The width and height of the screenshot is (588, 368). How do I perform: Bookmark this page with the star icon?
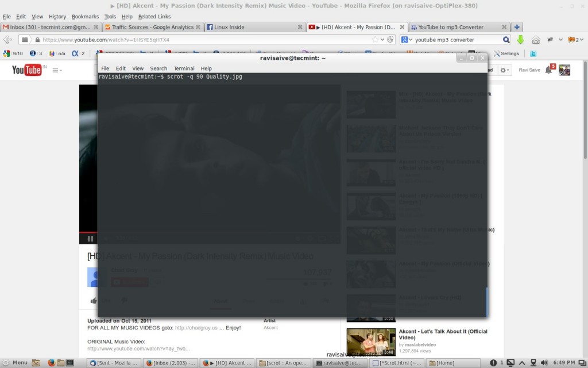pyautogui.click(x=376, y=40)
